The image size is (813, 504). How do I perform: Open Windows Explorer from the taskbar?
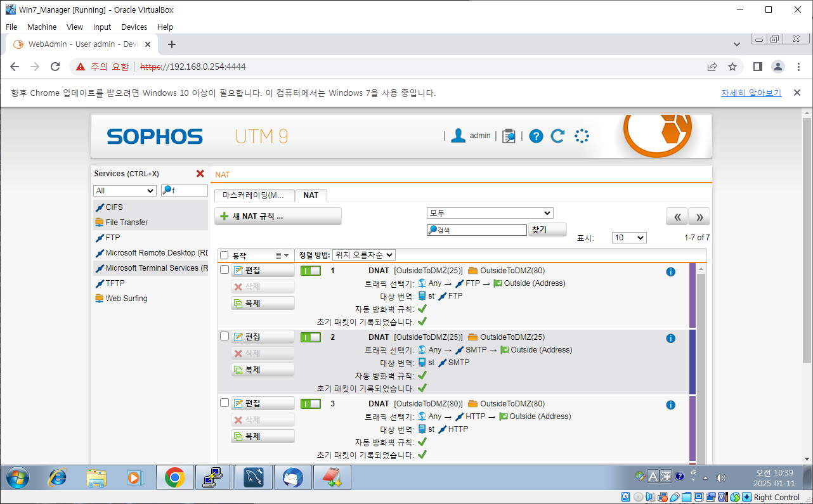click(x=96, y=477)
